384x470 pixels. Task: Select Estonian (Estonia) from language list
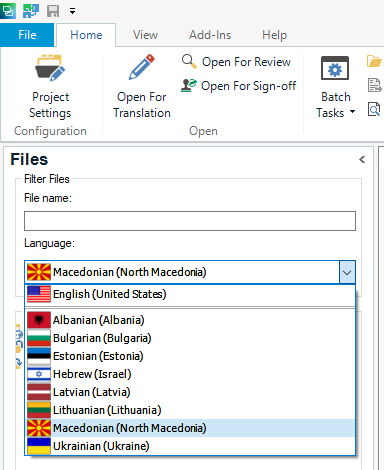[x=190, y=356]
